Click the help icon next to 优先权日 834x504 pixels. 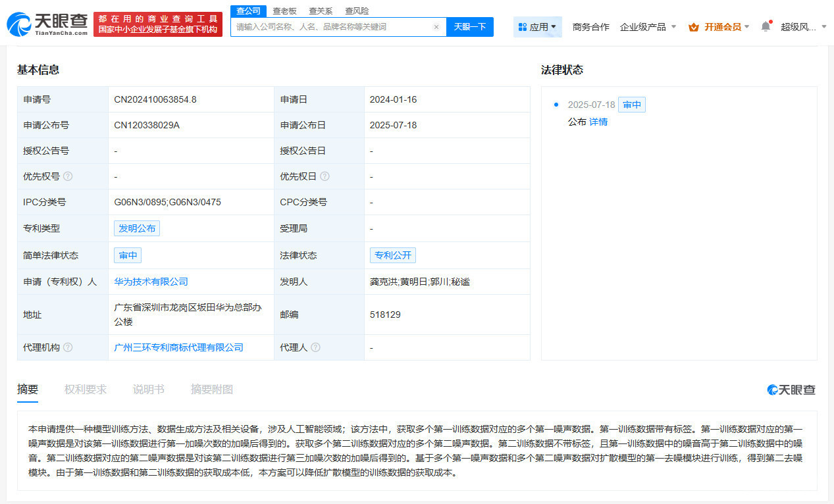pyautogui.click(x=325, y=176)
